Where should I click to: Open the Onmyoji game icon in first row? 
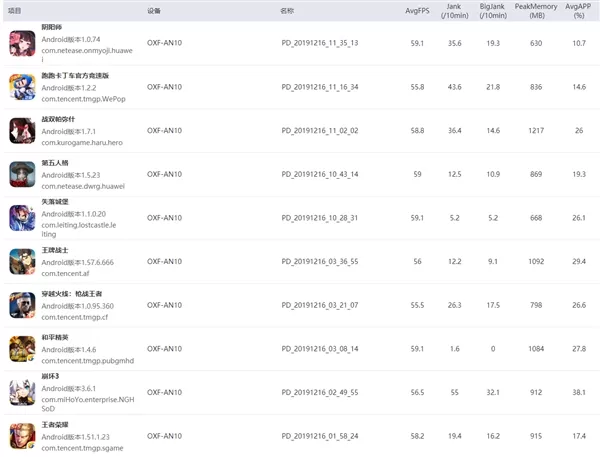tap(22, 43)
